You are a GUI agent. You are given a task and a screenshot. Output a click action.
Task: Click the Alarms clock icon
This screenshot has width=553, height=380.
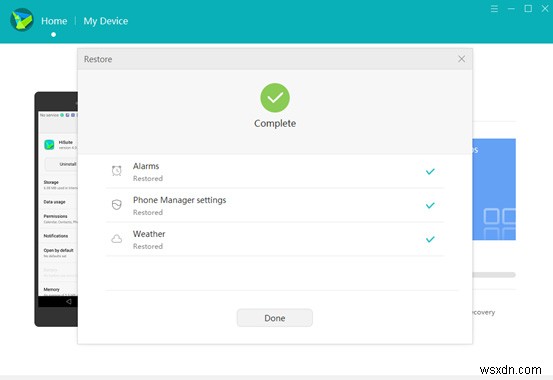117,171
